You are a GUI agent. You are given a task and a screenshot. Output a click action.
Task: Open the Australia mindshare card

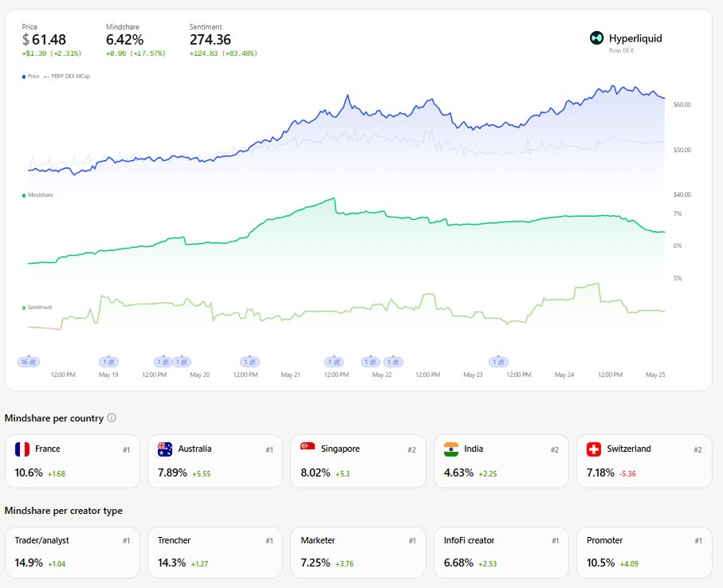pos(215,461)
